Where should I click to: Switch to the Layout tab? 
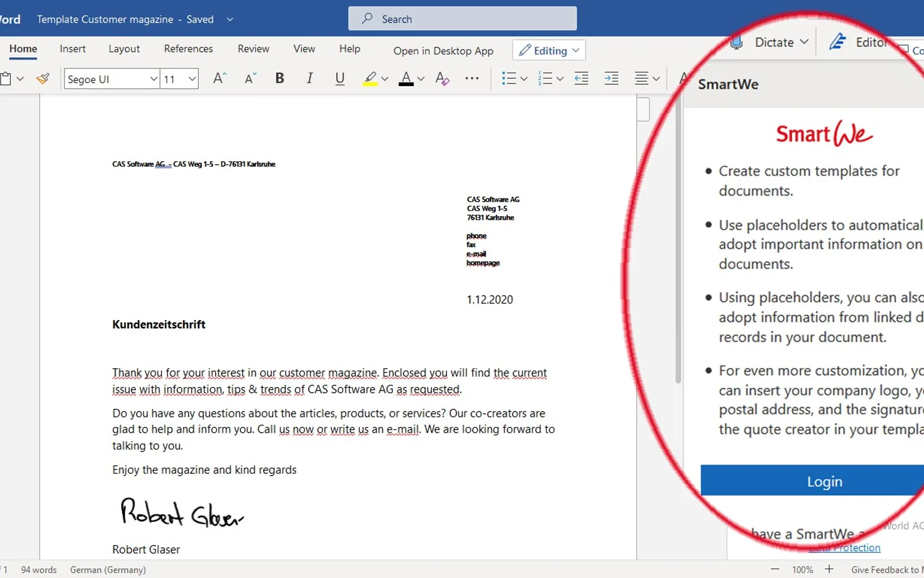tap(124, 49)
